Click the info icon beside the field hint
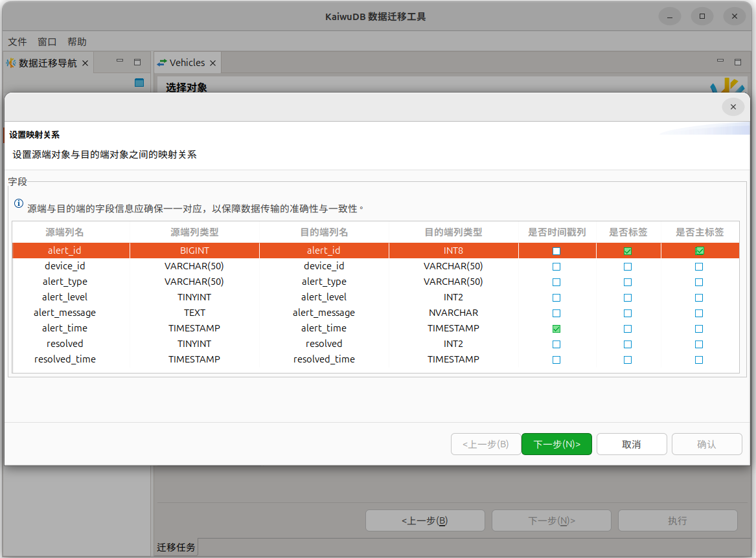 [19, 204]
